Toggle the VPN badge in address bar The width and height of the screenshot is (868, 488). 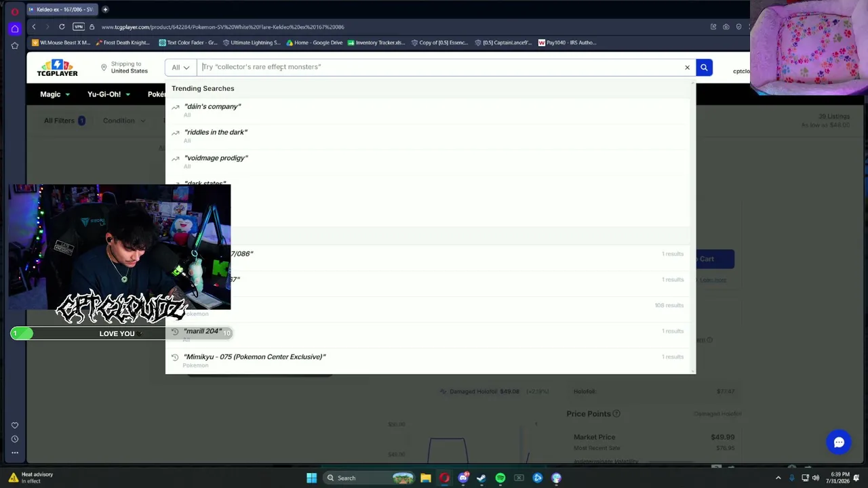click(x=79, y=26)
